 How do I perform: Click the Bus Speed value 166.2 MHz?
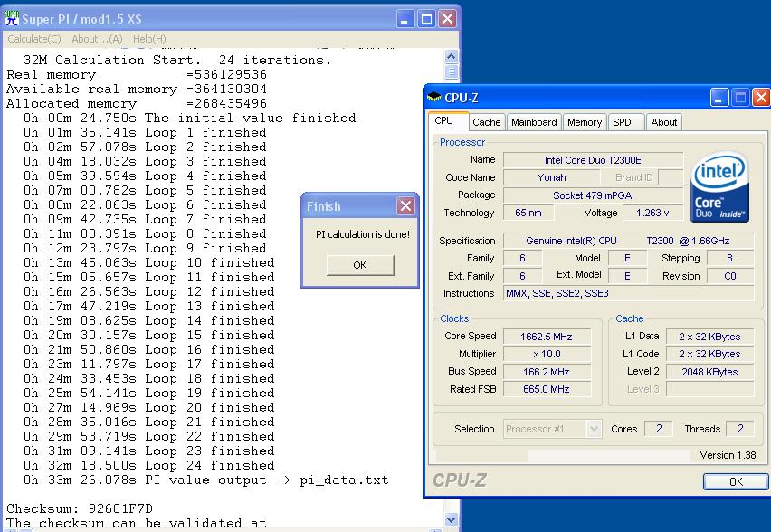547,372
